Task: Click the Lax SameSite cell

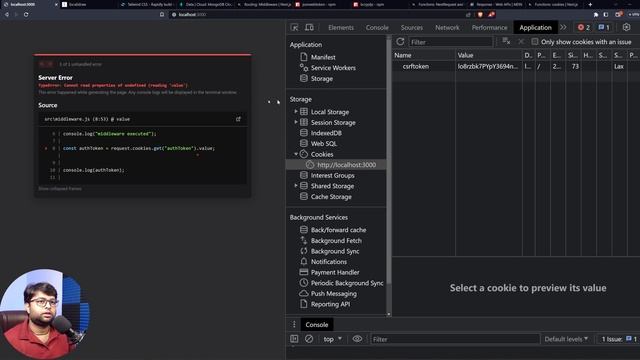Action: 619,66
